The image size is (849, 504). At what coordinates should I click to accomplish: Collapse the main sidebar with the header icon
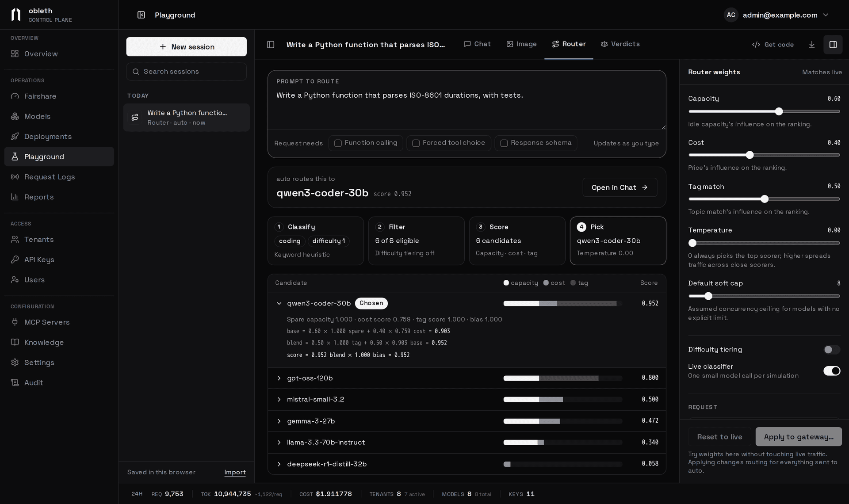(141, 15)
